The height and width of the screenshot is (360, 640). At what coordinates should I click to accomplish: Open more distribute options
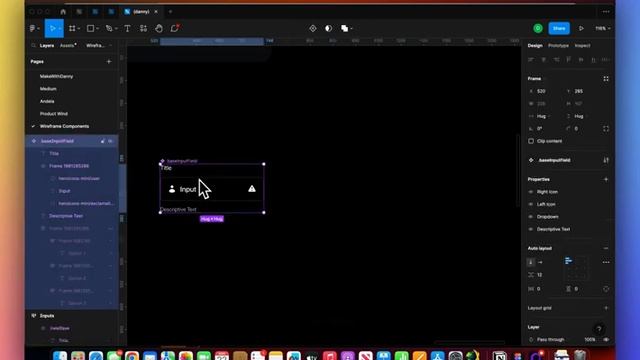click(x=606, y=60)
